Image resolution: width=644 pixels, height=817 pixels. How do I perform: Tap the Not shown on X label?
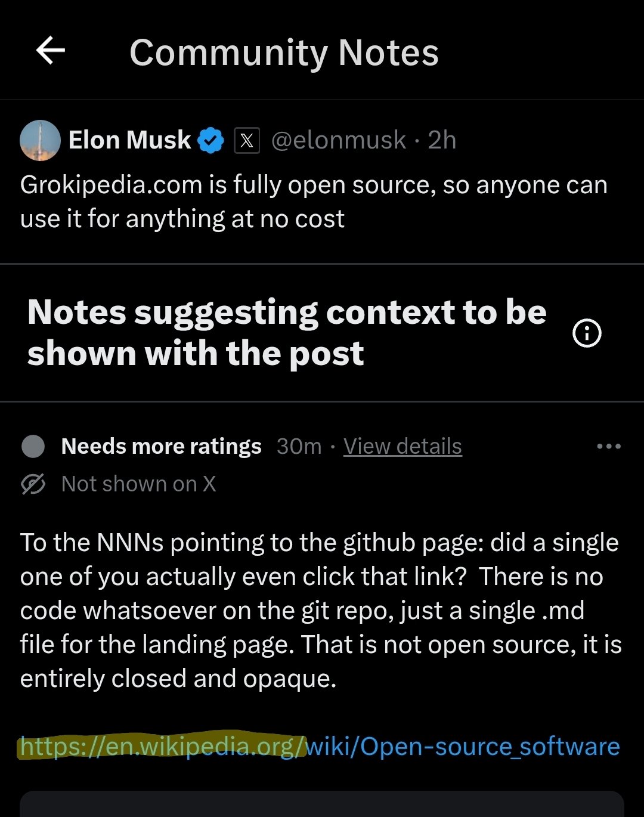[x=138, y=484]
